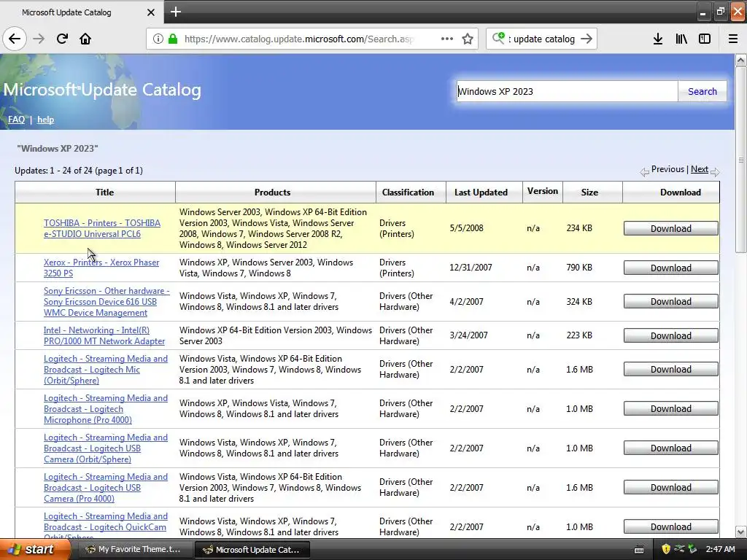
Task: Click the search engine magnifier icon
Action: (x=498, y=38)
